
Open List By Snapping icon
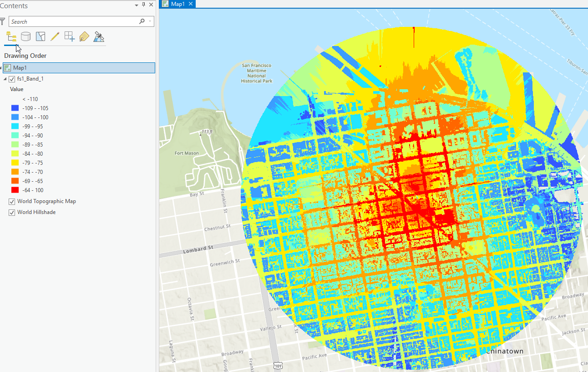click(x=70, y=37)
